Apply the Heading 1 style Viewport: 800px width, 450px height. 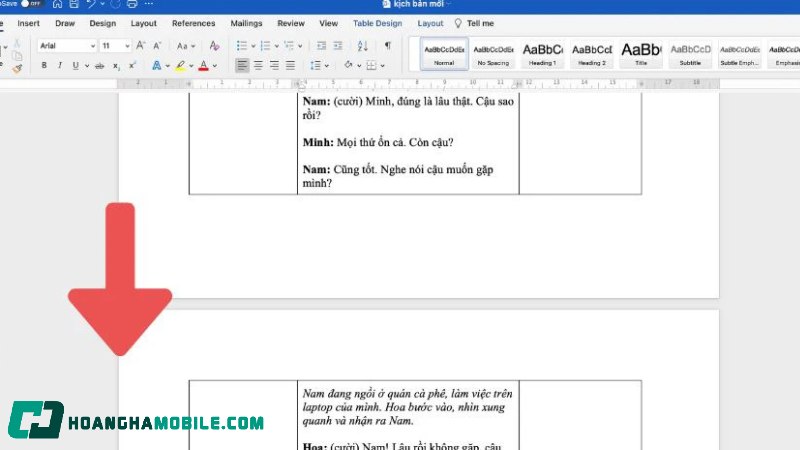pos(542,53)
